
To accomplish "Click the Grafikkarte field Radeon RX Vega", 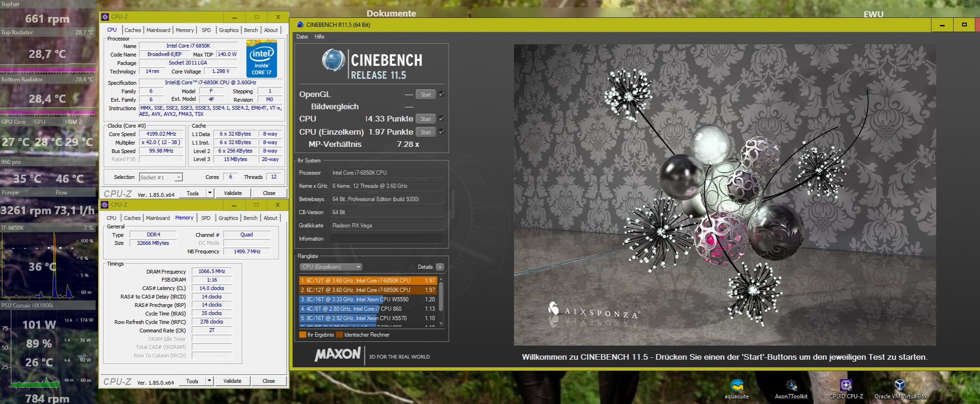I will coord(387,226).
